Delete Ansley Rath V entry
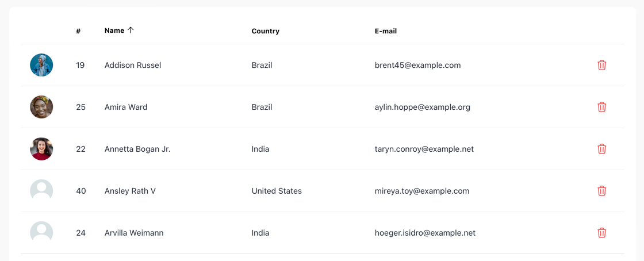Screen dimensions: 644x261 (x=601, y=191)
